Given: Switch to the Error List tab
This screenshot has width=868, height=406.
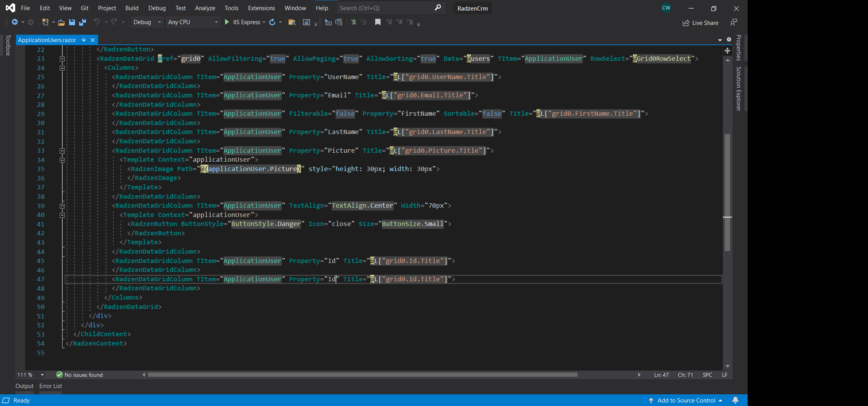Looking at the screenshot, I should point(50,386).
